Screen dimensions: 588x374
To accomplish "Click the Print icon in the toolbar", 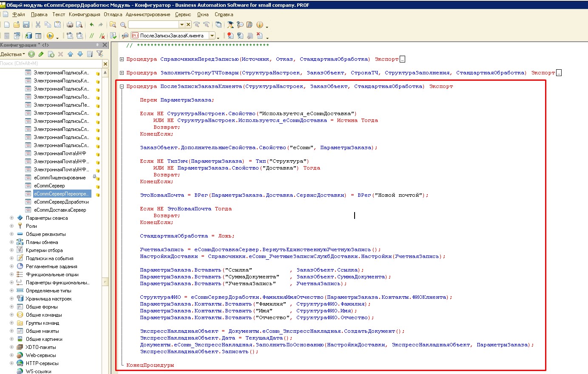I will click(70, 25).
